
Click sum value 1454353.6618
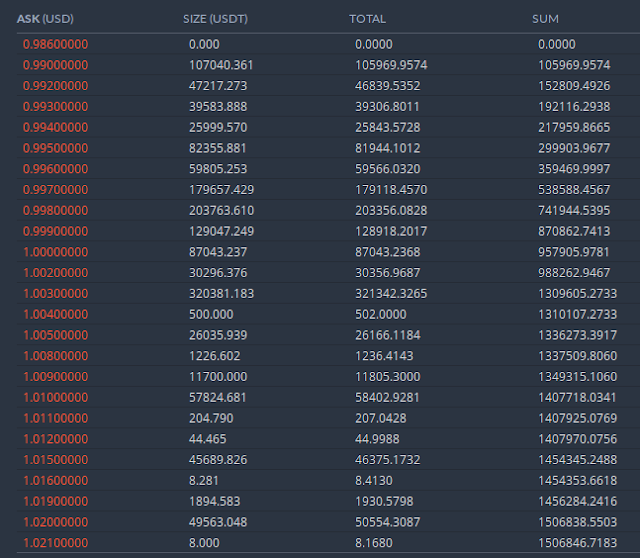pos(578,480)
